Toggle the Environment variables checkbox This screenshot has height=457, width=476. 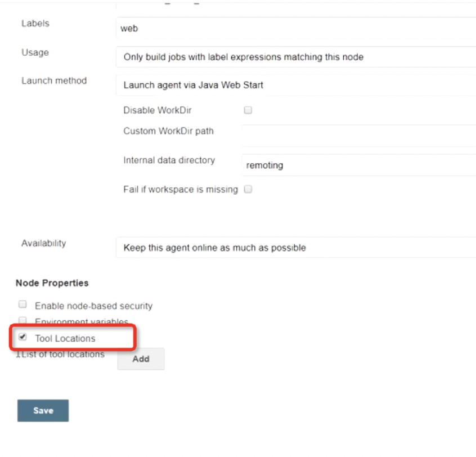(x=23, y=320)
